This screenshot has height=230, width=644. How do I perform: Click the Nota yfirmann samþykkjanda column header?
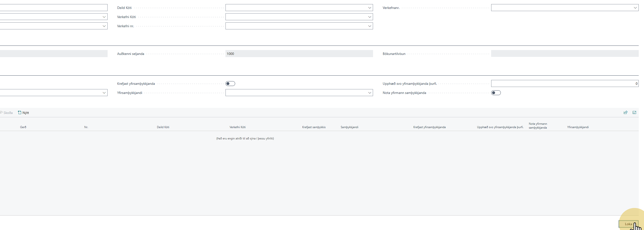[x=538, y=126]
